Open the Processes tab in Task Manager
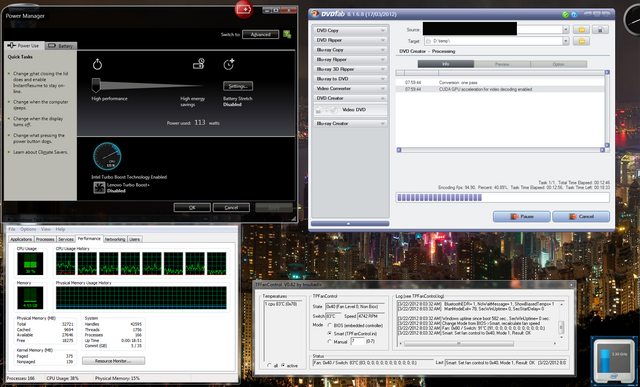Viewport: 640px width, 387px height. pos(45,239)
